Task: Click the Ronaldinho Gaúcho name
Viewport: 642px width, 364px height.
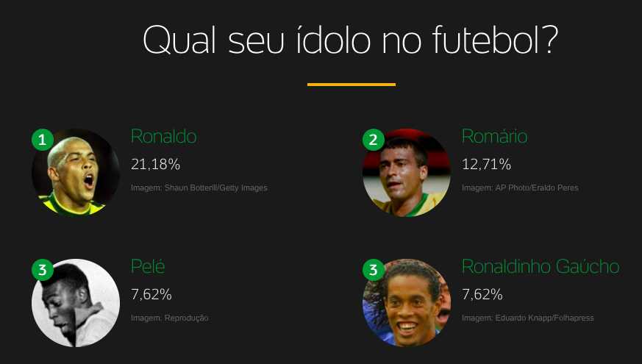Action: [540, 267]
